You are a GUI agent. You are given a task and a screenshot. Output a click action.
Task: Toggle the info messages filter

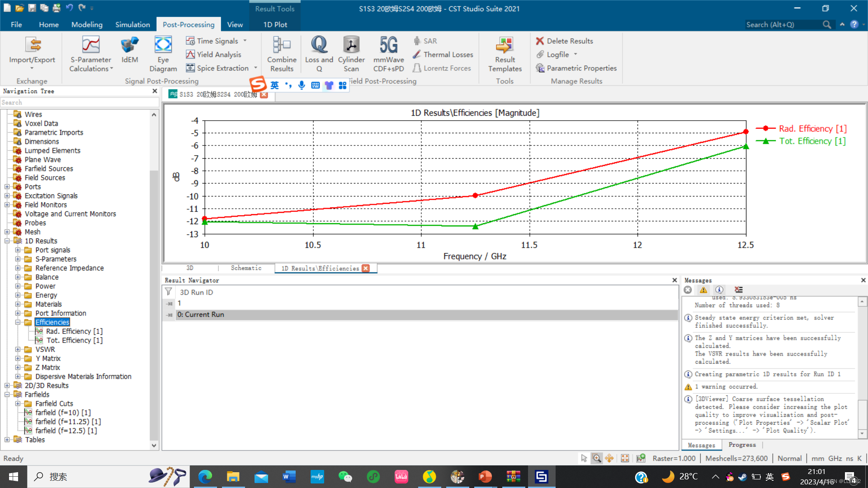pos(719,290)
